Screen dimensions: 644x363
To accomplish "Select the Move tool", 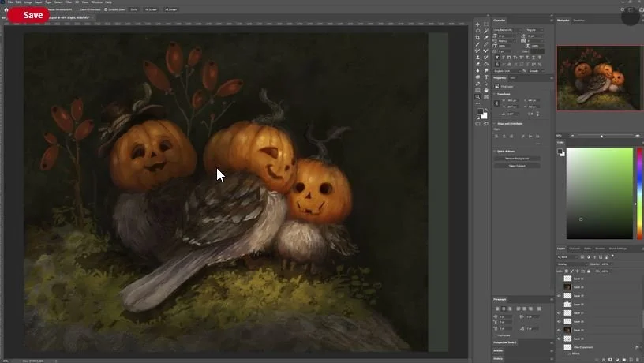I will click(x=477, y=24).
